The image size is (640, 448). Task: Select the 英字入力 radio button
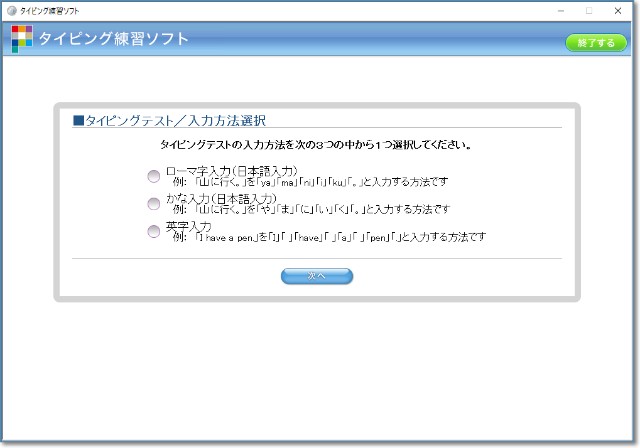coord(153,232)
